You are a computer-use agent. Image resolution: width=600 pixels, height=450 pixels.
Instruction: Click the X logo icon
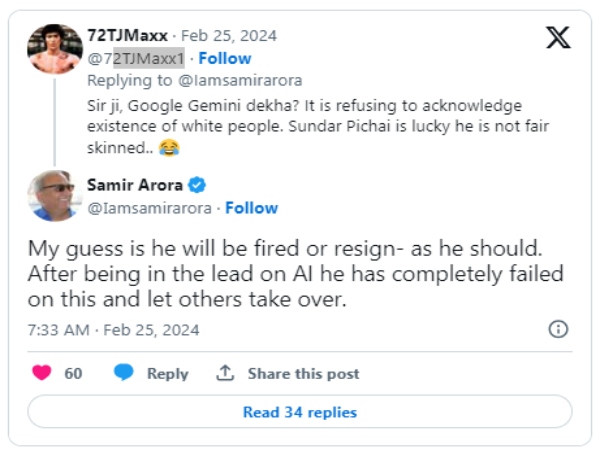click(558, 38)
